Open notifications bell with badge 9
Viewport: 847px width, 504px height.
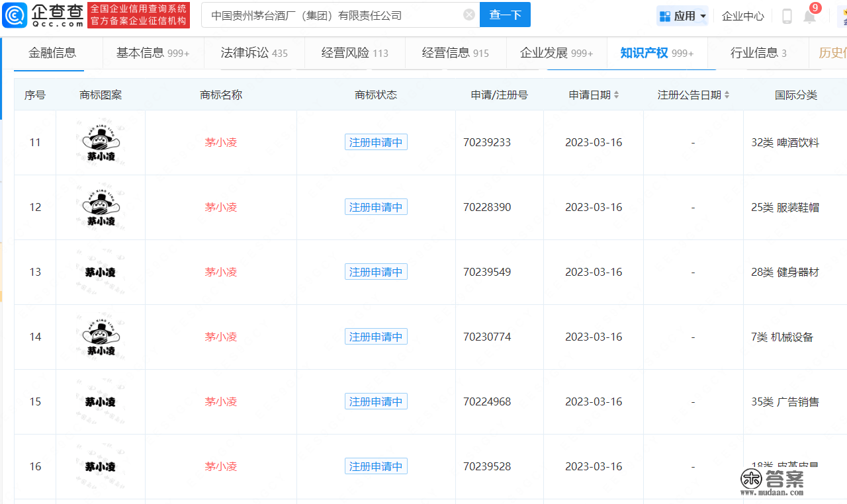click(x=810, y=15)
